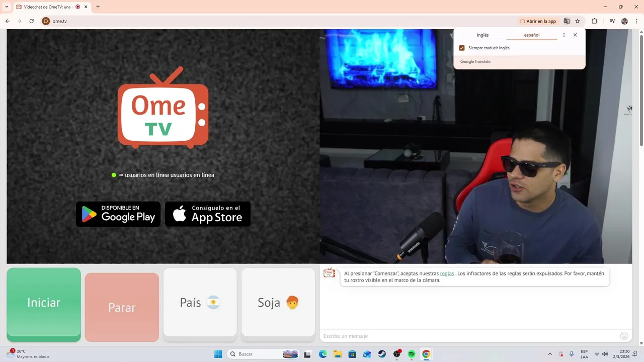Open the volume tray icon

click(605, 354)
